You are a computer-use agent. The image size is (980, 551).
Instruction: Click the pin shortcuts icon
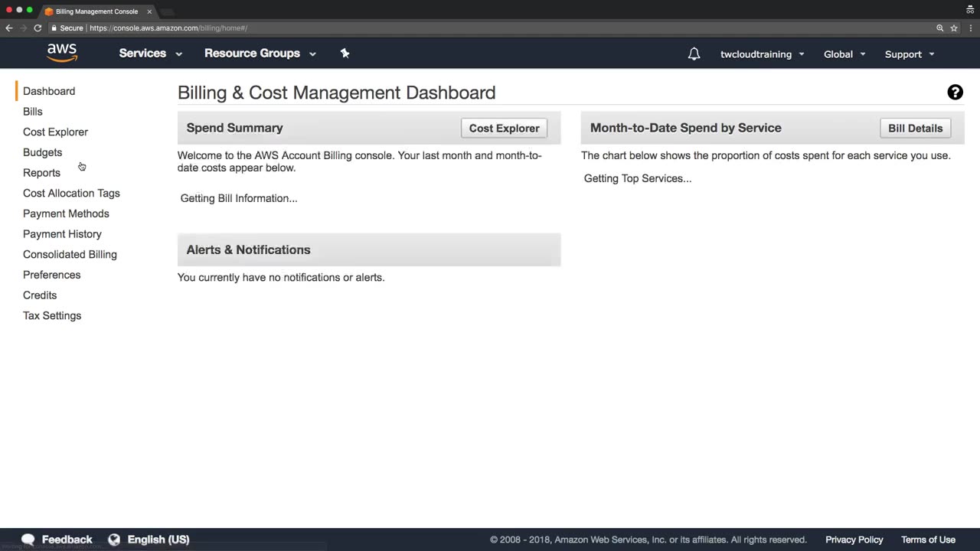point(345,53)
